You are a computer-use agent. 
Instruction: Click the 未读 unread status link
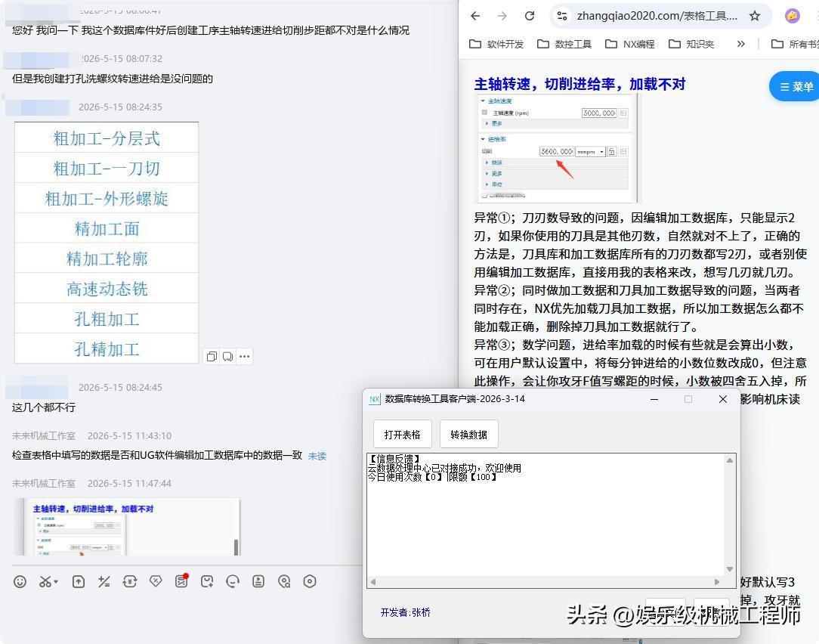click(x=317, y=456)
